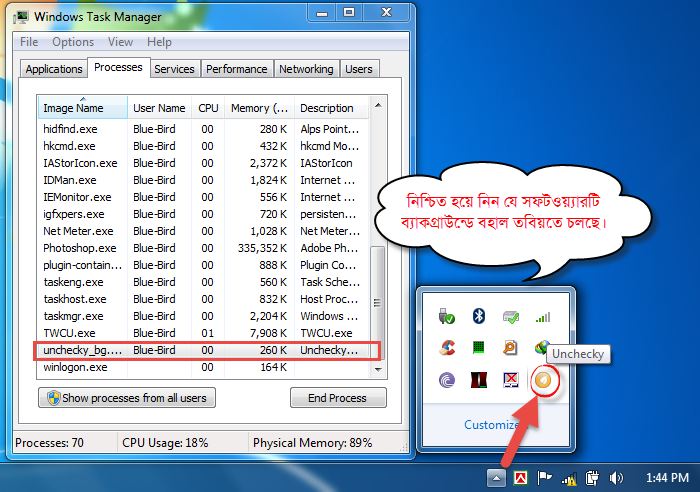Image resolution: width=700 pixels, height=492 pixels.
Task: Switch to the Users tab
Action: [358, 69]
